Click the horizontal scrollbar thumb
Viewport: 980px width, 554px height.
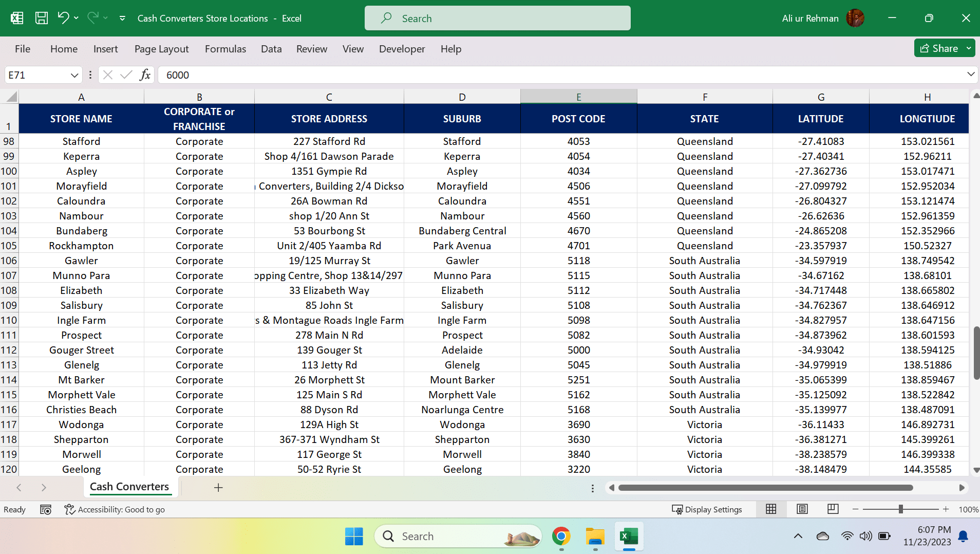coord(765,488)
